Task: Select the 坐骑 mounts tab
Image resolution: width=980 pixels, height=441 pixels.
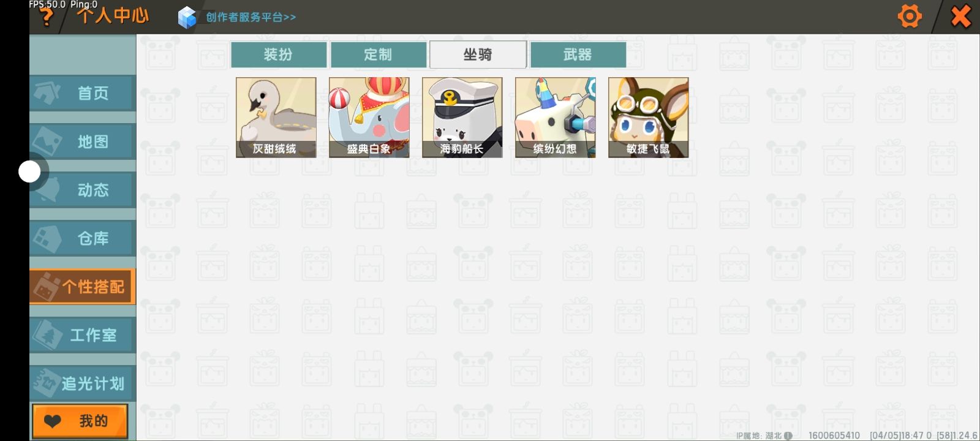Action: 478,55
